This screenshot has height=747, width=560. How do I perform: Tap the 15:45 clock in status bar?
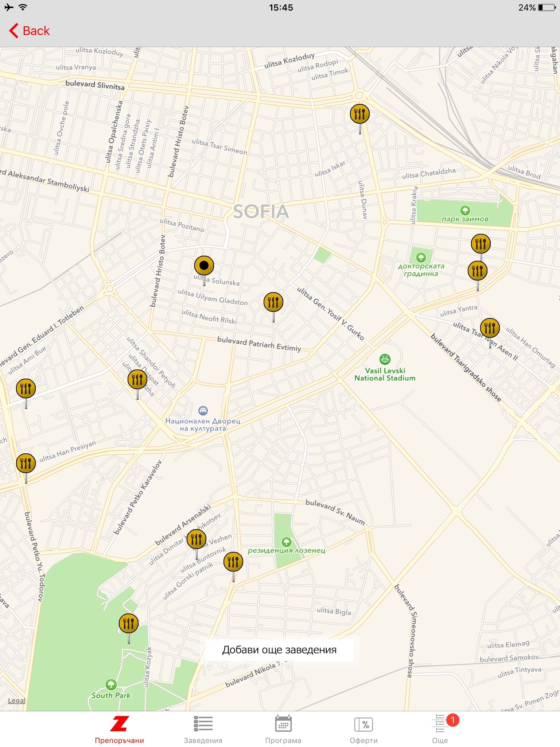tap(281, 8)
